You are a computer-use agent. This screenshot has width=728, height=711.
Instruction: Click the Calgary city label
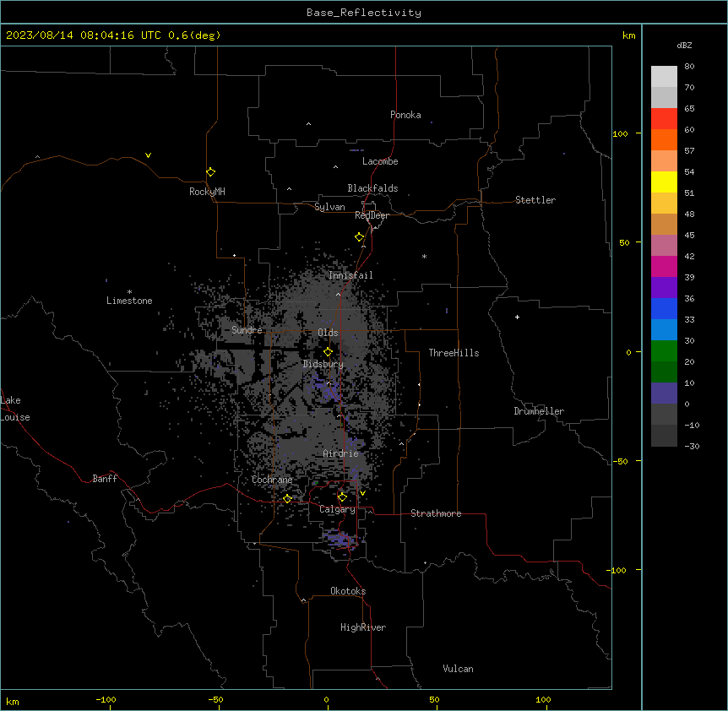click(x=338, y=509)
